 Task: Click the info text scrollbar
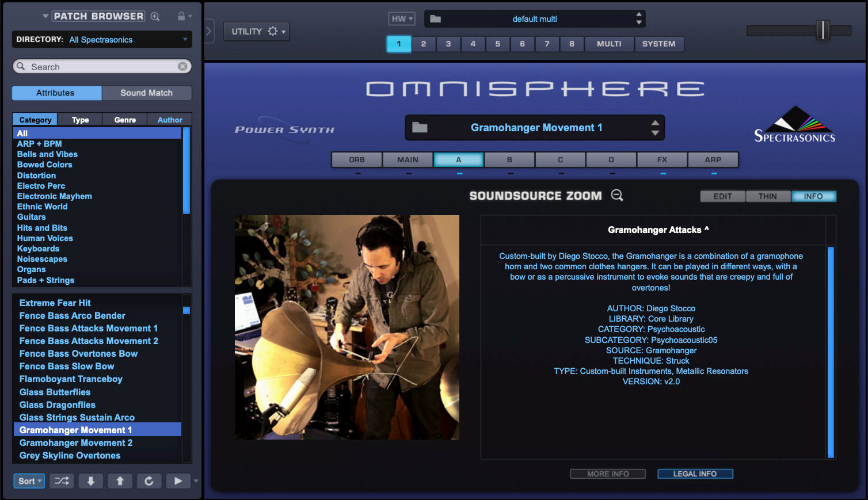(x=831, y=352)
